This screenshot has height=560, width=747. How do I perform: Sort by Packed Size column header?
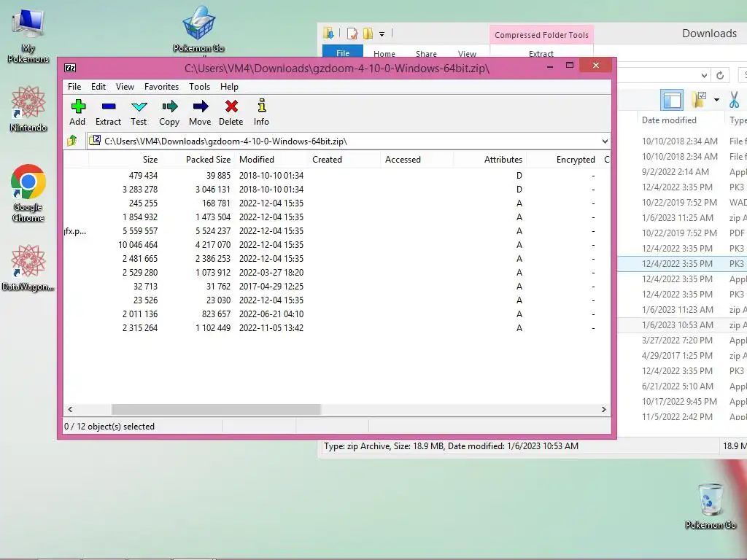pos(198,160)
